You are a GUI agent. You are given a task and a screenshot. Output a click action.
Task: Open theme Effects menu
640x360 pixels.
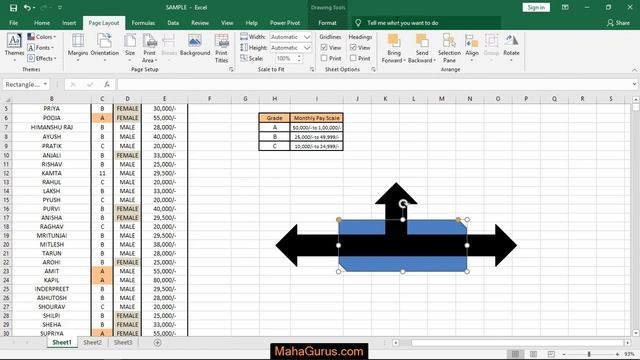pos(42,58)
